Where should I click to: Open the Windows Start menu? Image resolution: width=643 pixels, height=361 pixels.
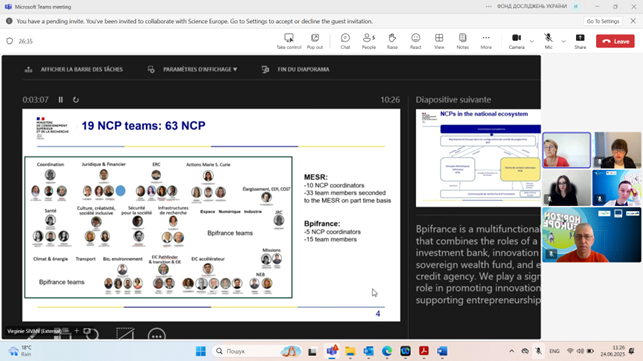pos(201,351)
